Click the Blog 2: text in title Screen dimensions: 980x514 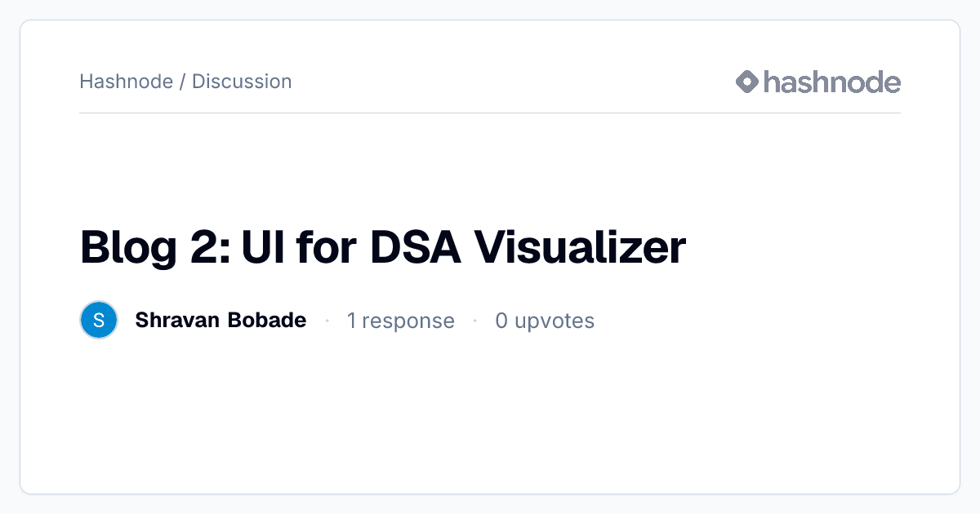(154, 247)
